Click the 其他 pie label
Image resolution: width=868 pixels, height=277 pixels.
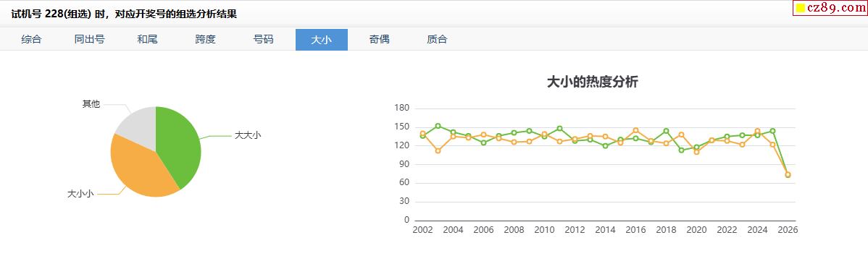click(91, 104)
